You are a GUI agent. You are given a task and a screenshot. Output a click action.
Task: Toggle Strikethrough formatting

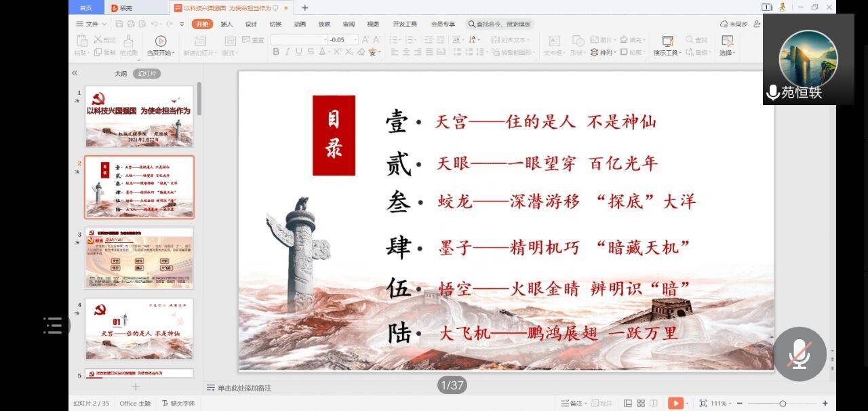pyautogui.click(x=311, y=52)
